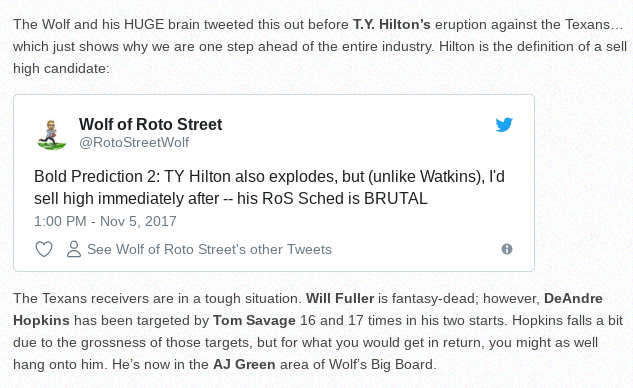This screenshot has width=633, height=388.
Task: Click the Twitter bird logo icon
Action: [x=504, y=125]
